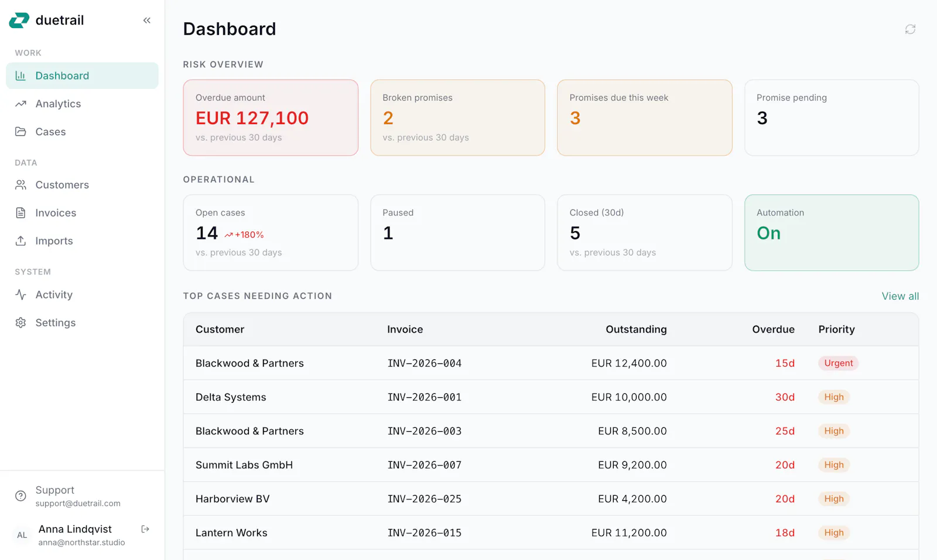Click the Urgent priority badge for Blackwood
Viewport: 937px width, 560px height.
tap(838, 363)
